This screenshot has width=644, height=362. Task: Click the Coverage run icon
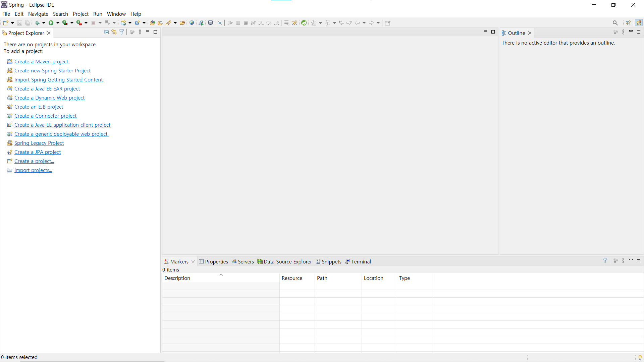(x=65, y=23)
